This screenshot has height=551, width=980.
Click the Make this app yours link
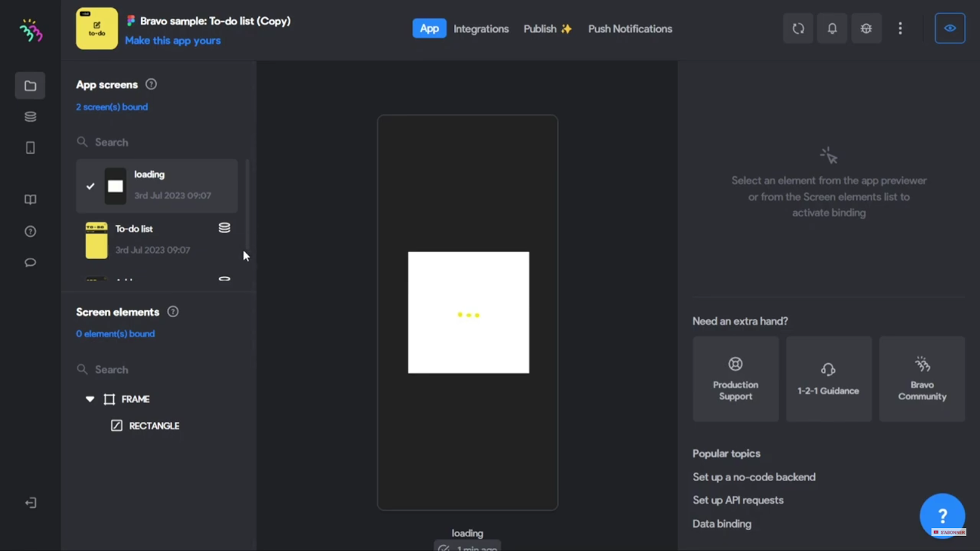(172, 40)
